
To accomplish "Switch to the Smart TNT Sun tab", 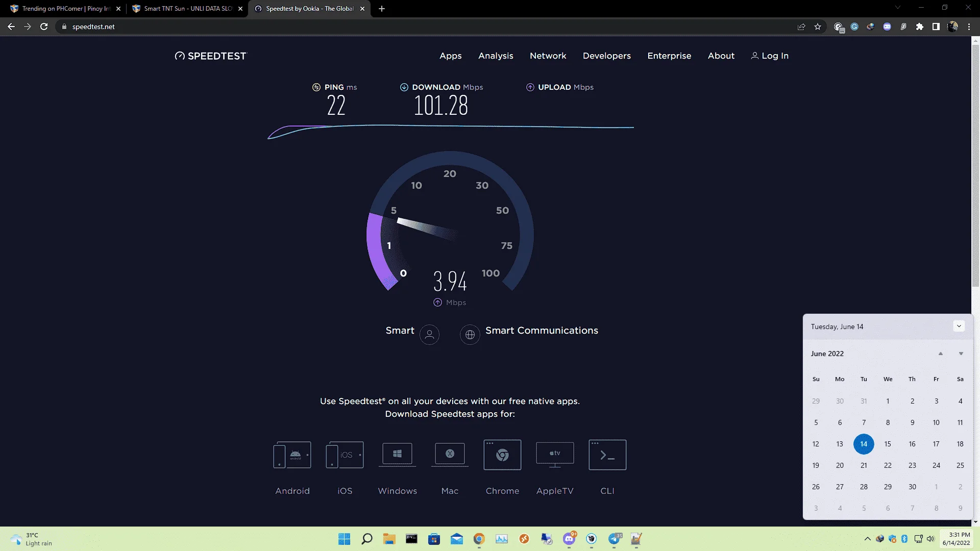I will coord(187,9).
